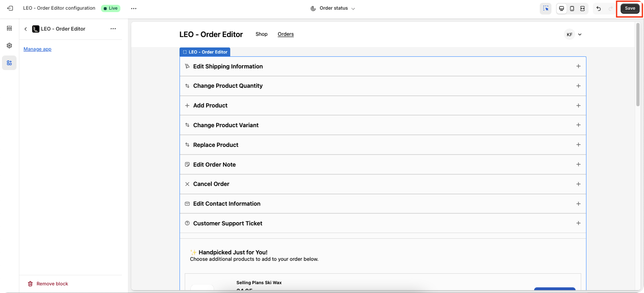The image size is (644, 293).
Task: Switch to fullscreen preview
Action: click(582, 8)
